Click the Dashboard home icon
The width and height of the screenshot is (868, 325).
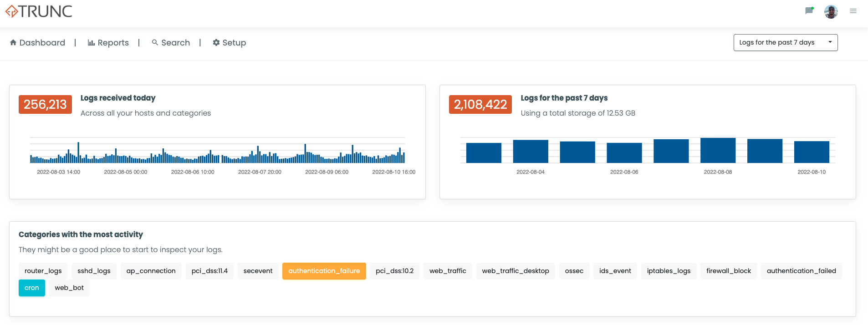(13, 43)
